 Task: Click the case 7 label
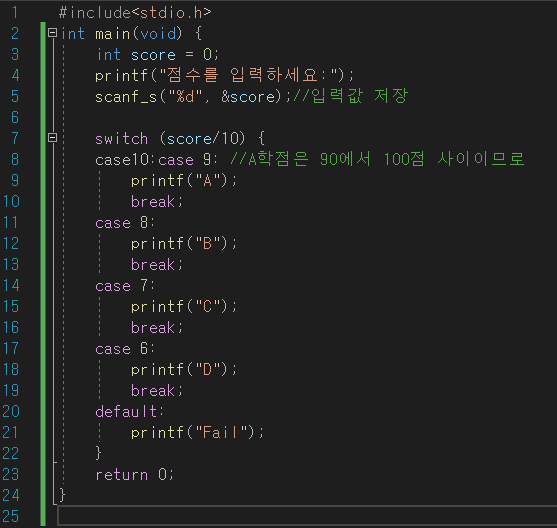pos(124,286)
